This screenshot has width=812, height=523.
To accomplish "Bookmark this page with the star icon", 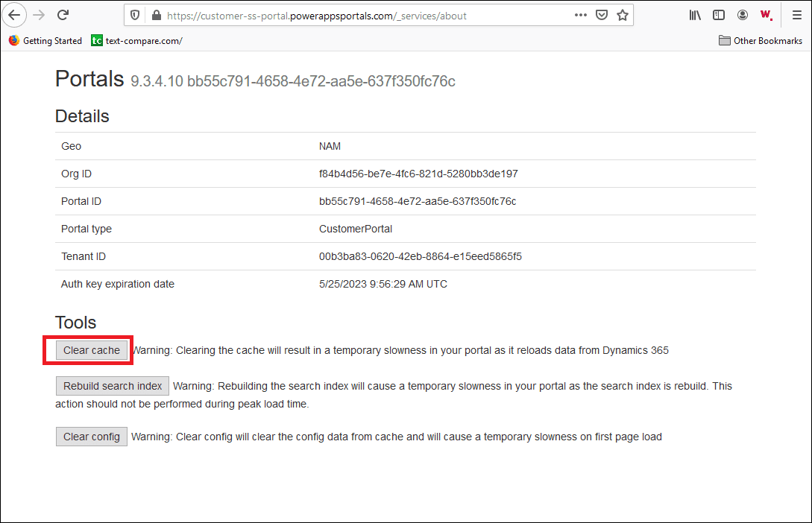I will pyautogui.click(x=623, y=16).
